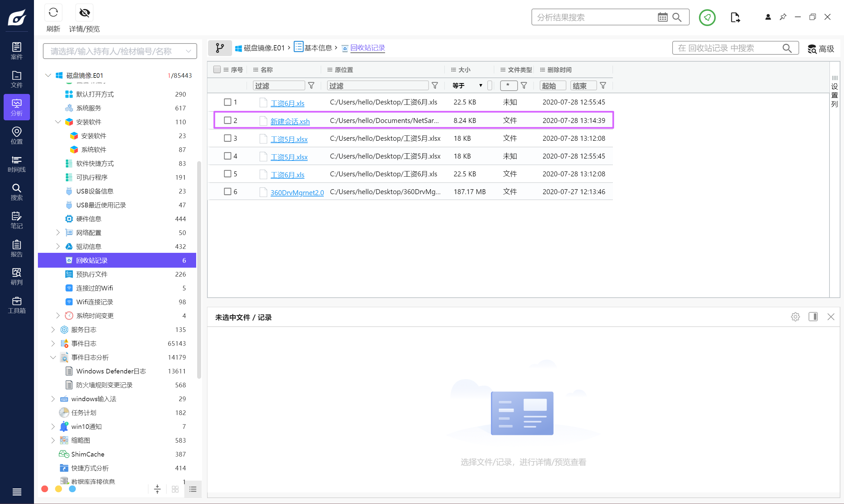Image resolution: width=844 pixels, height=504 pixels.
Task: Check row 3 checkbox for 工资5月.xlsx
Action: coord(227,138)
